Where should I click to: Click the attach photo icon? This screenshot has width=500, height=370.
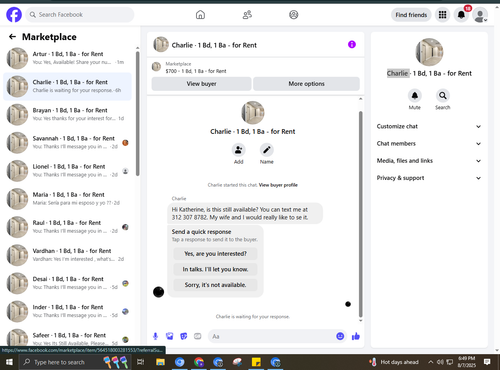point(170,336)
